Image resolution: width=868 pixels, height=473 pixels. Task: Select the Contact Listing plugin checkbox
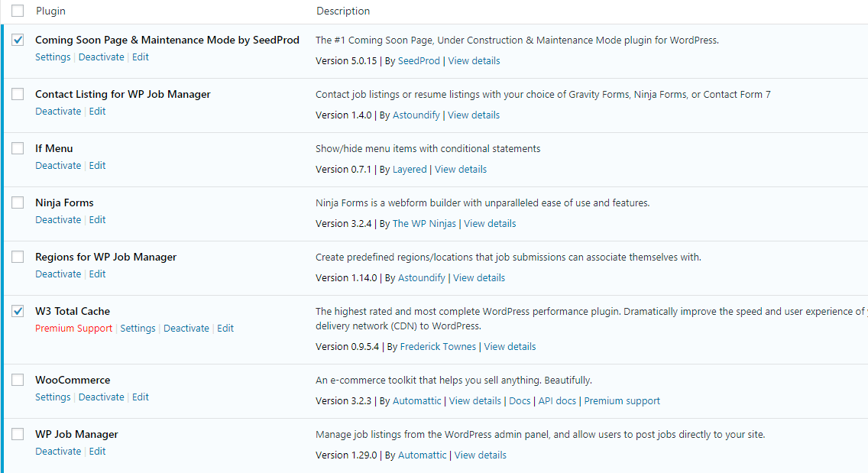[18, 94]
